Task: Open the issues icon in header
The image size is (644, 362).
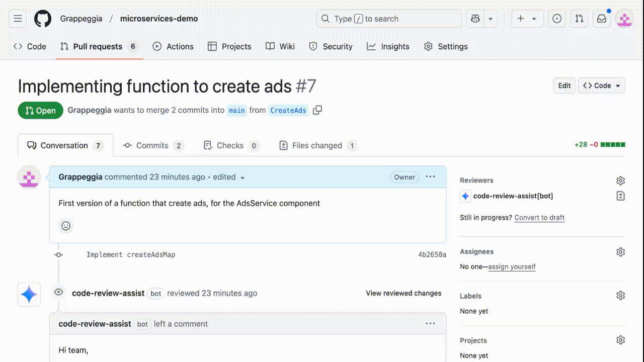Action: click(557, 19)
